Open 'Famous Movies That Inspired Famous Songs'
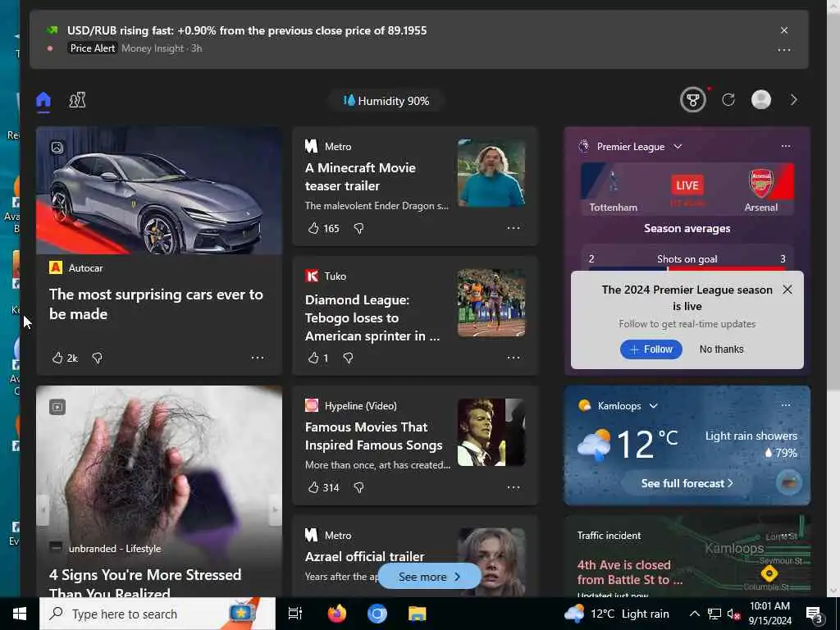840x630 pixels. pos(373,436)
